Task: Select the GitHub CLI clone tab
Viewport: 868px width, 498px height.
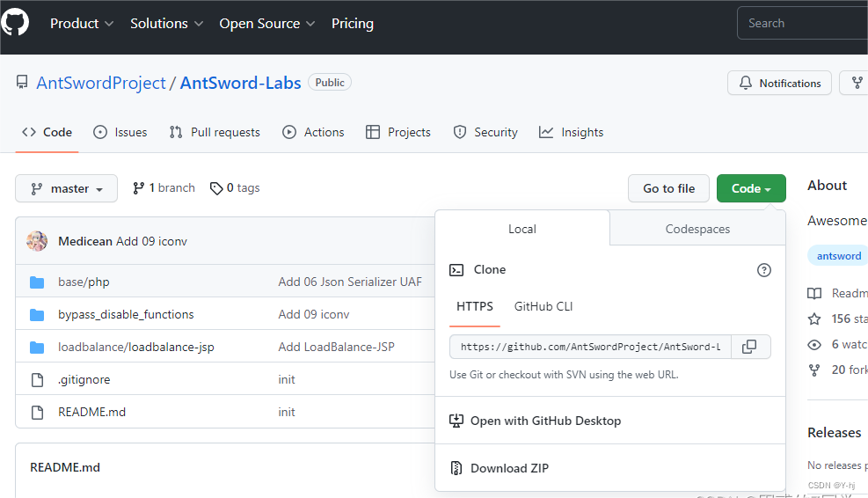Action: point(543,306)
